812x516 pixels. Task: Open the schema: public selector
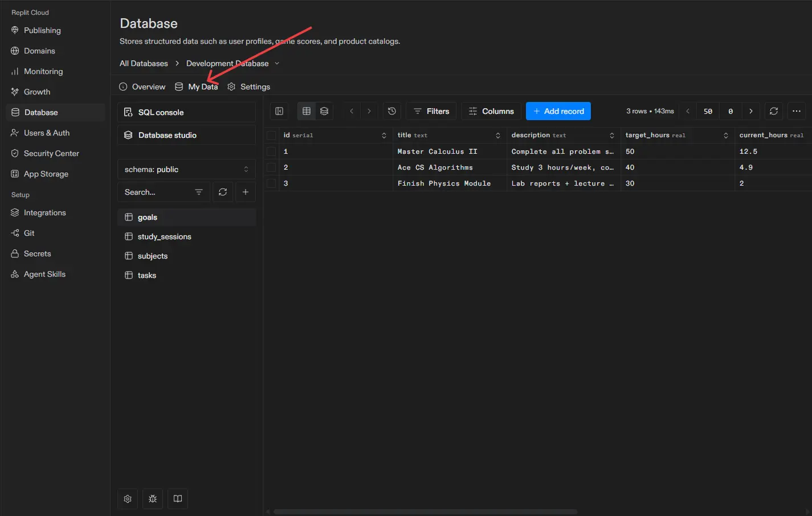click(186, 169)
